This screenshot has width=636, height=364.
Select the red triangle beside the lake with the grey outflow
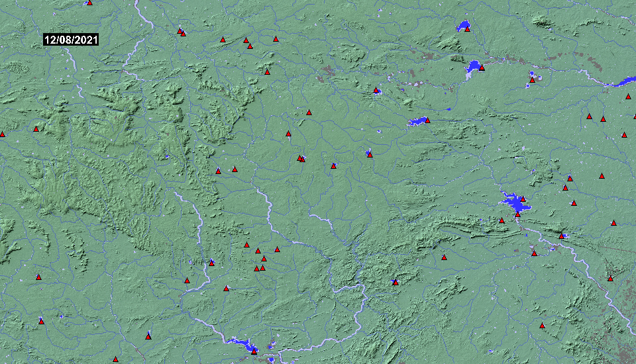482,68
